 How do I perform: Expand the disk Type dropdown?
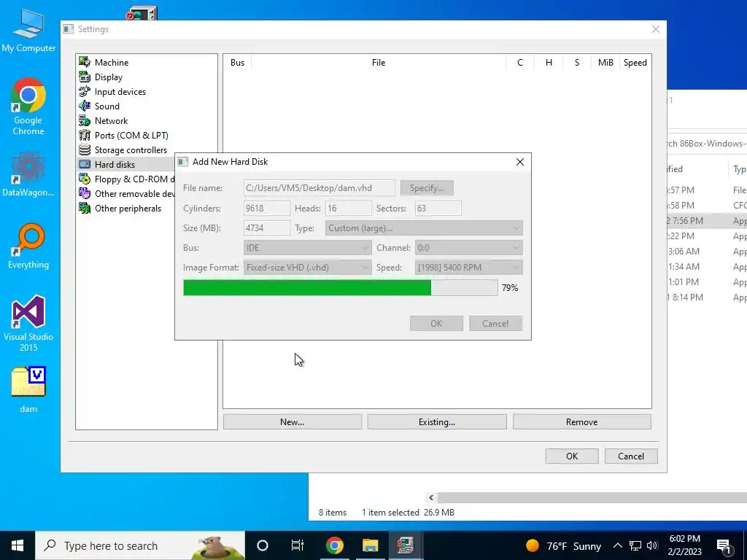tap(424, 228)
